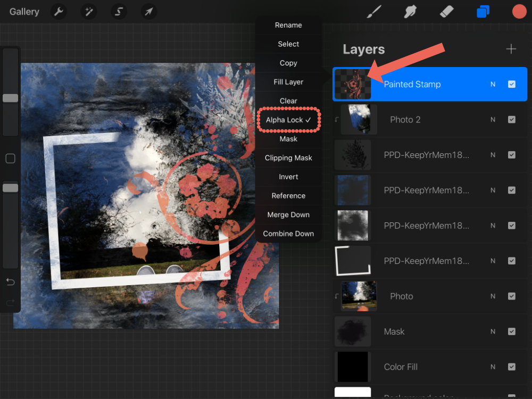Toggle visibility of the gray-smudge PPD layer

click(x=512, y=225)
